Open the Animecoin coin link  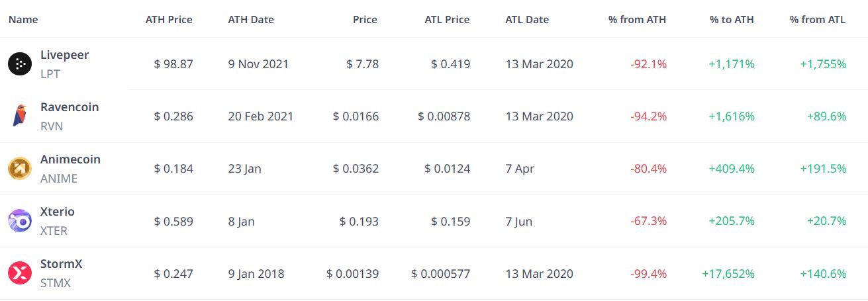coord(70,159)
